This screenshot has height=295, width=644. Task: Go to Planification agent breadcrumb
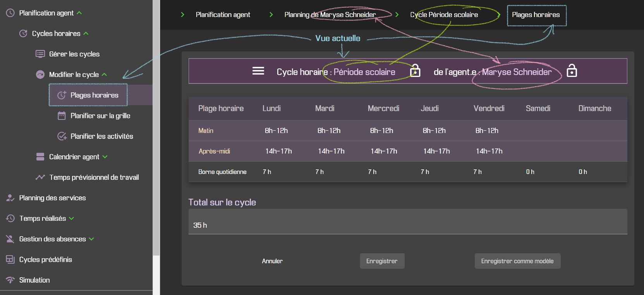[223, 15]
